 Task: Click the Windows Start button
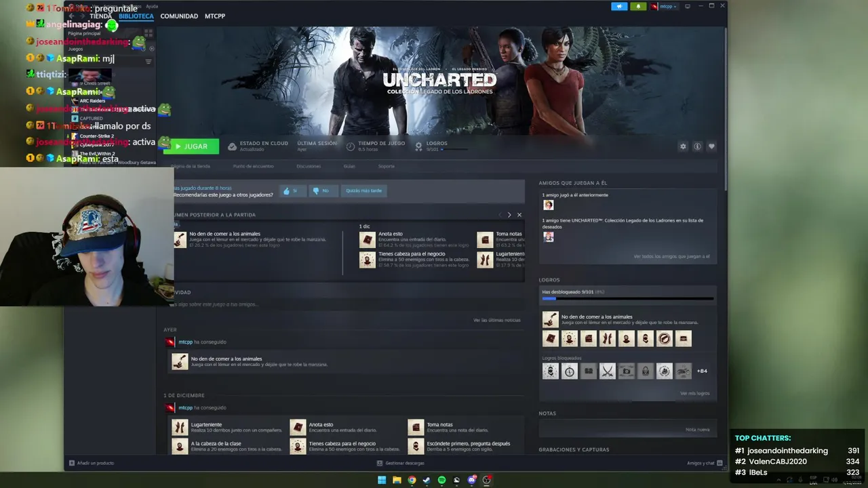click(382, 480)
